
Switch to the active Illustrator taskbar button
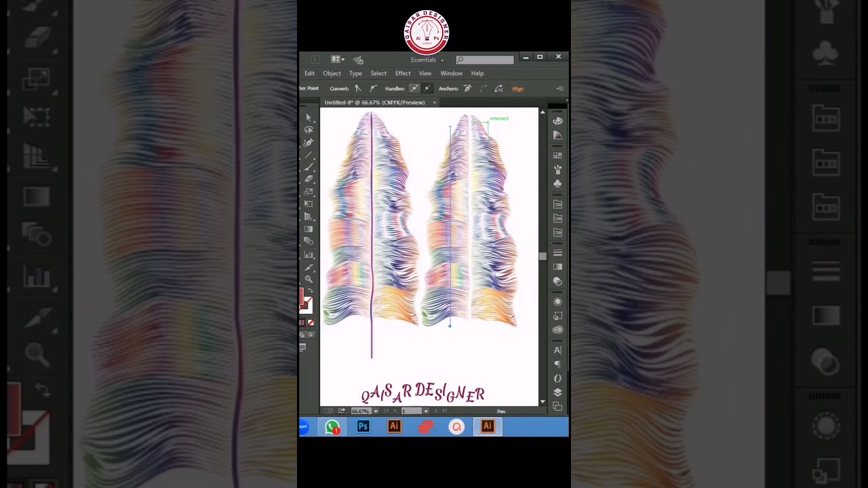point(488,427)
